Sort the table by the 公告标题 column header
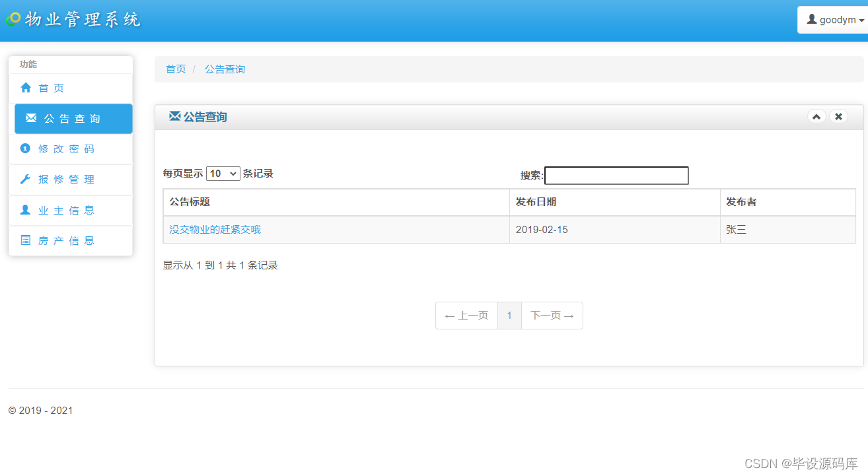The image size is (868, 476). (x=336, y=202)
